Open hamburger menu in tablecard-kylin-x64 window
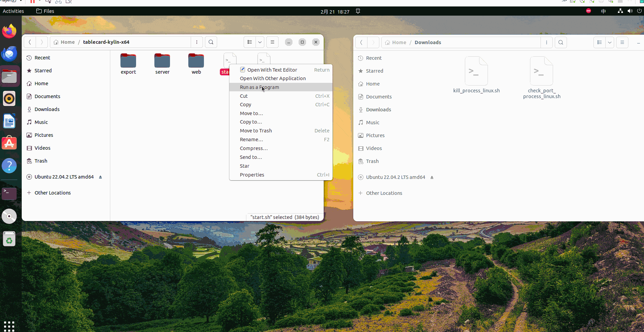 click(272, 42)
